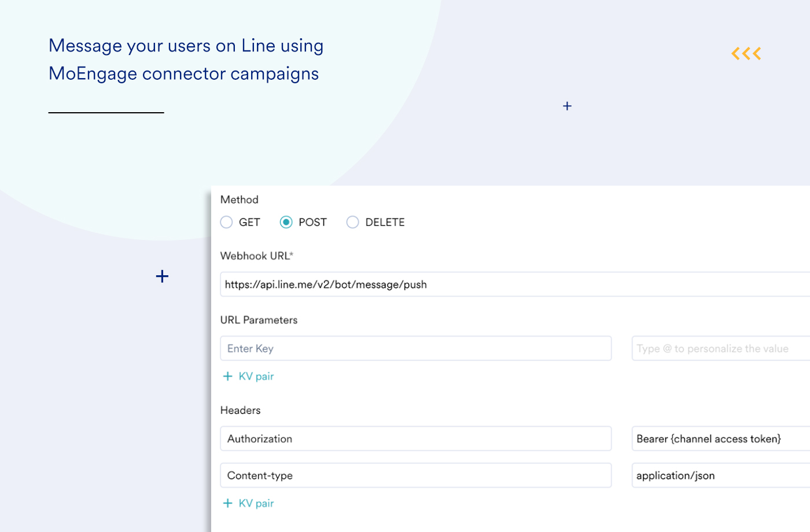The width and height of the screenshot is (810, 532).
Task: Click the plus icon next to KV pair under Headers
Action: pyautogui.click(x=228, y=503)
